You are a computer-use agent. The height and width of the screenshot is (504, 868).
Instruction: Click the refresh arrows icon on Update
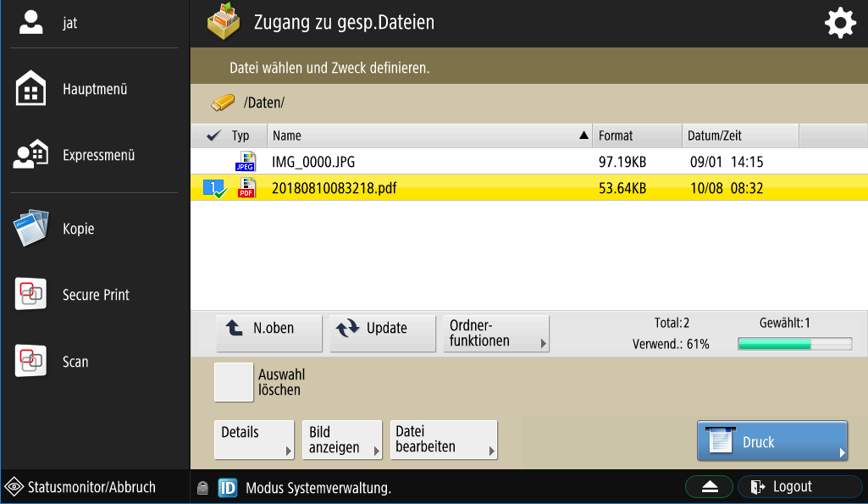pyautogui.click(x=348, y=328)
